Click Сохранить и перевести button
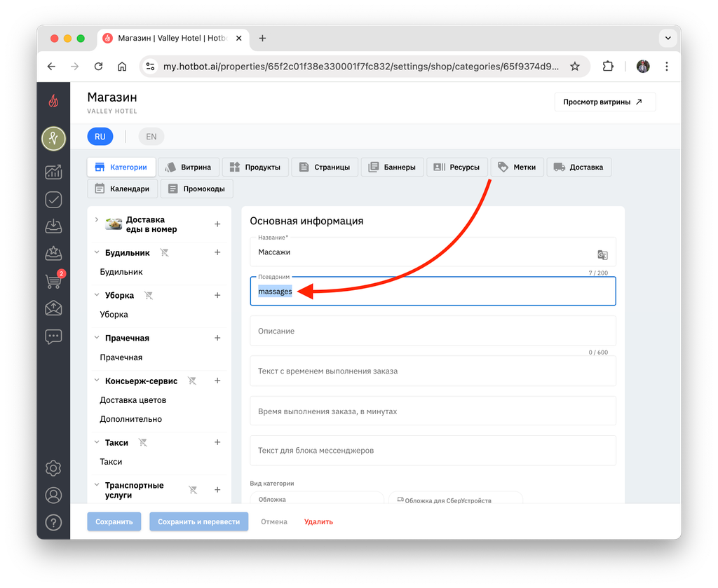Image resolution: width=718 pixels, height=588 pixels. [x=198, y=521]
